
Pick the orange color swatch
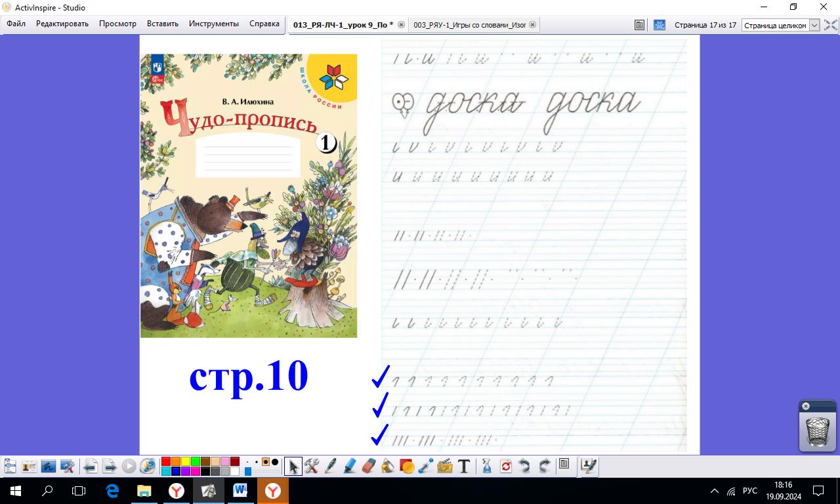coord(176,462)
